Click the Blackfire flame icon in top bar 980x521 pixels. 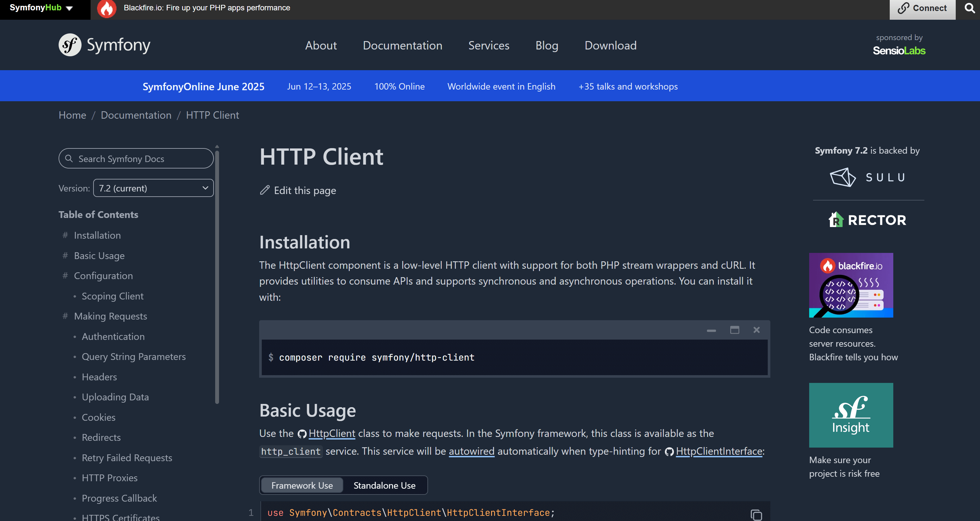coord(106,8)
